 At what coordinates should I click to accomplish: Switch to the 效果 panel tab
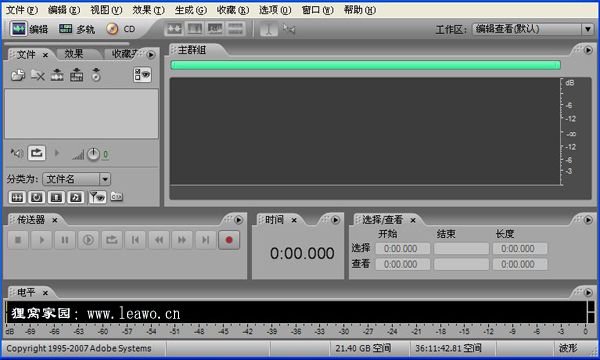73,54
